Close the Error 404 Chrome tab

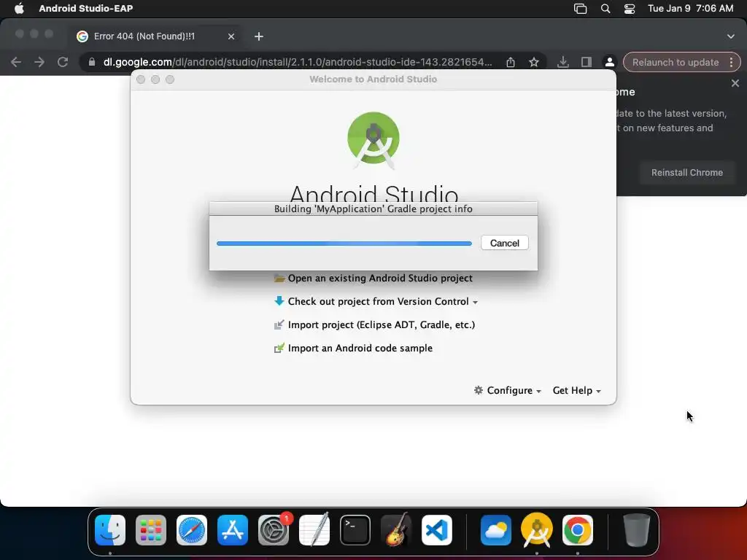click(231, 36)
